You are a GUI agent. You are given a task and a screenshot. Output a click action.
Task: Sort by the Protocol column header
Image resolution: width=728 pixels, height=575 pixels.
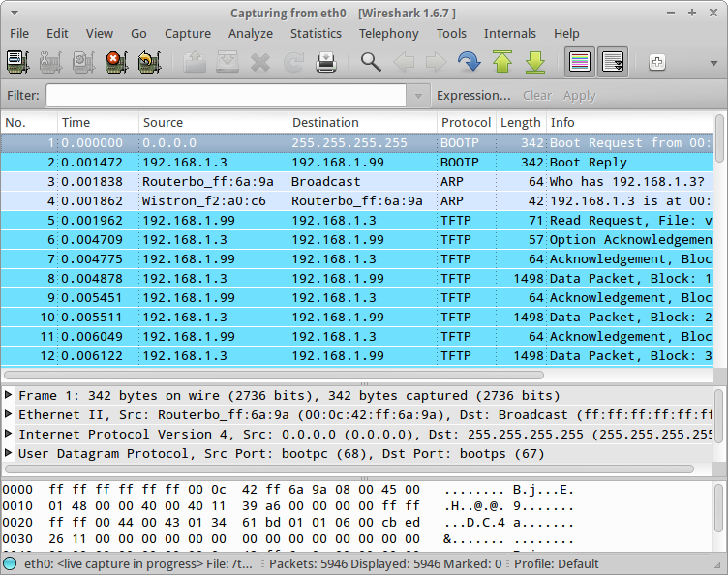[467, 123]
